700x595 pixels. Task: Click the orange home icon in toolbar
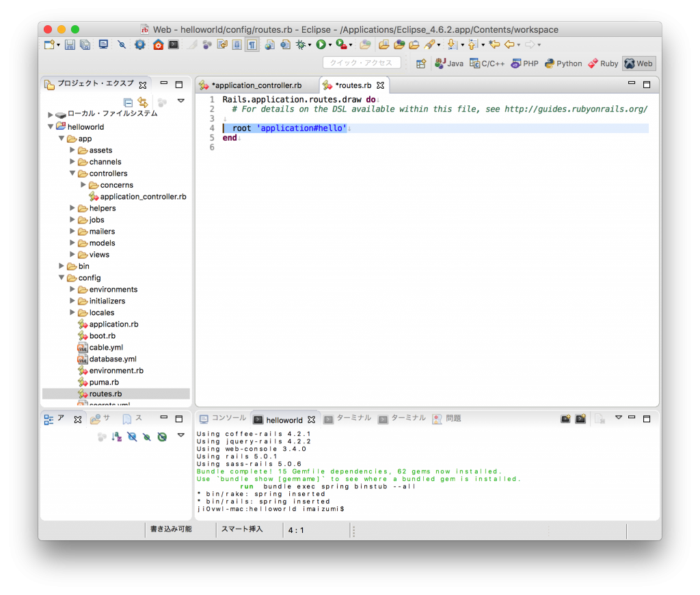click(x=158, y=44)
